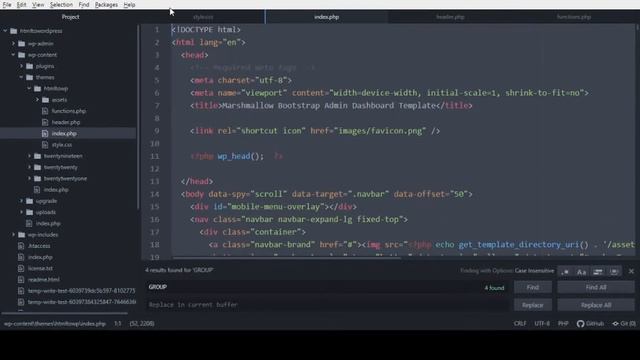Open the Find menu

click(84, 5)
